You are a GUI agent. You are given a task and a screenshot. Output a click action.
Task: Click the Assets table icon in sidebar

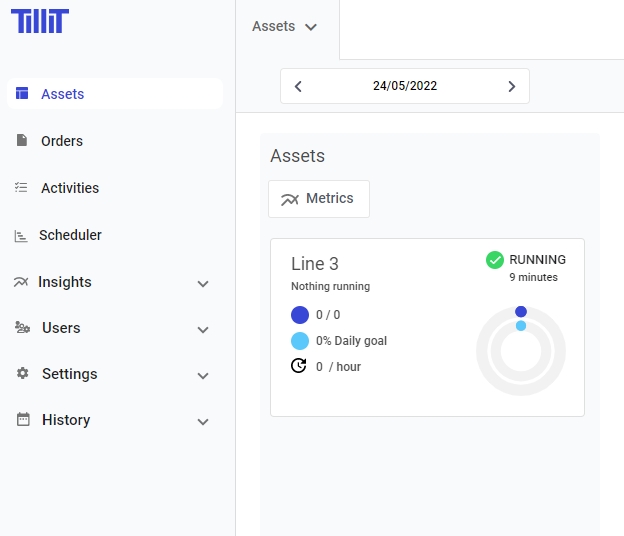22,94
